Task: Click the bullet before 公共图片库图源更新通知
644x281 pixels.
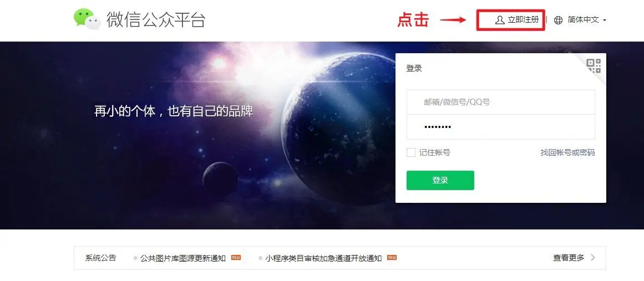Action: [x=135, y=258]
